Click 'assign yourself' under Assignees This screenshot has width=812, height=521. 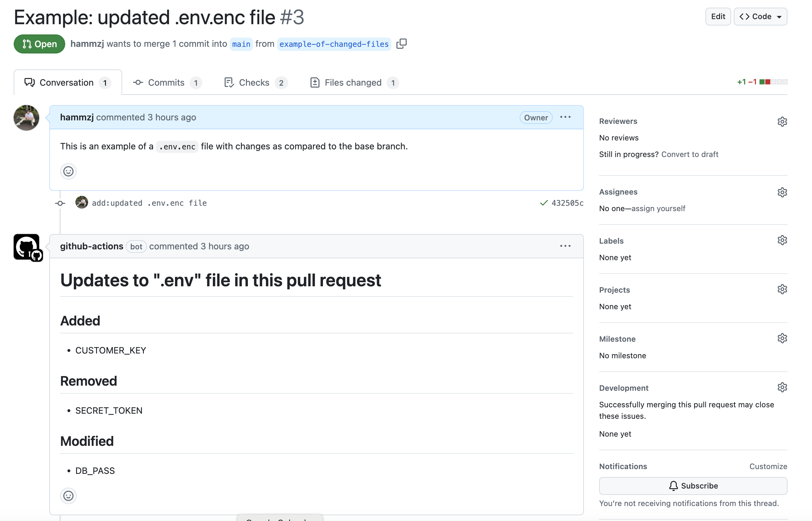(x=658, y=208)
